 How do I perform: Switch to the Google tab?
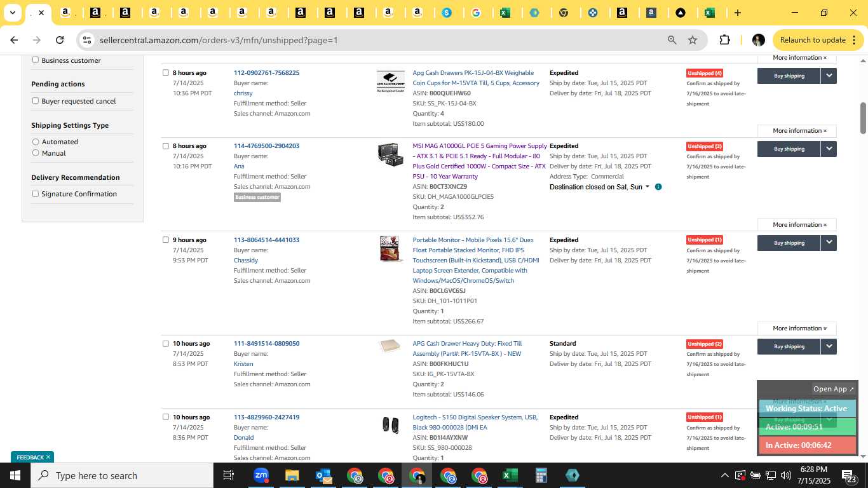click(x=476, y=13)
